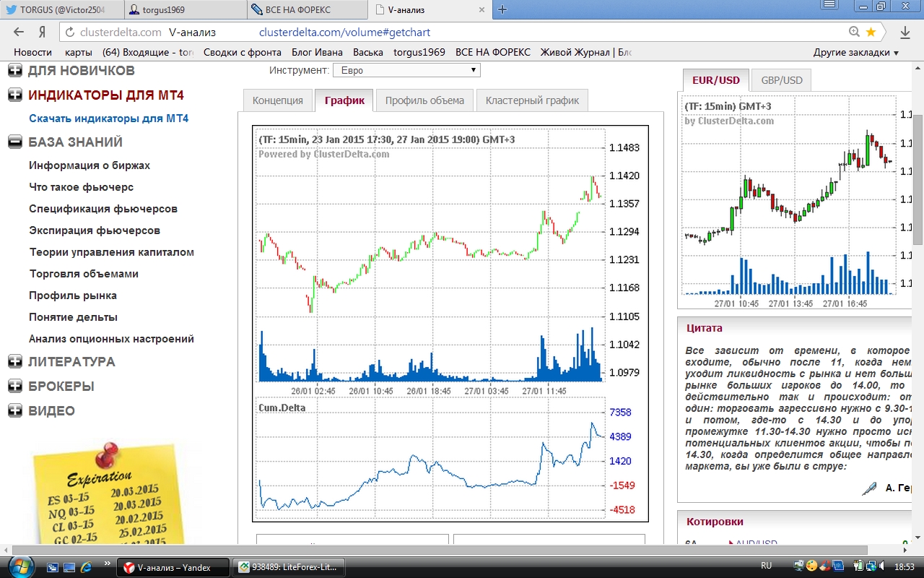Click the browser back arrow

coord(19,33)
